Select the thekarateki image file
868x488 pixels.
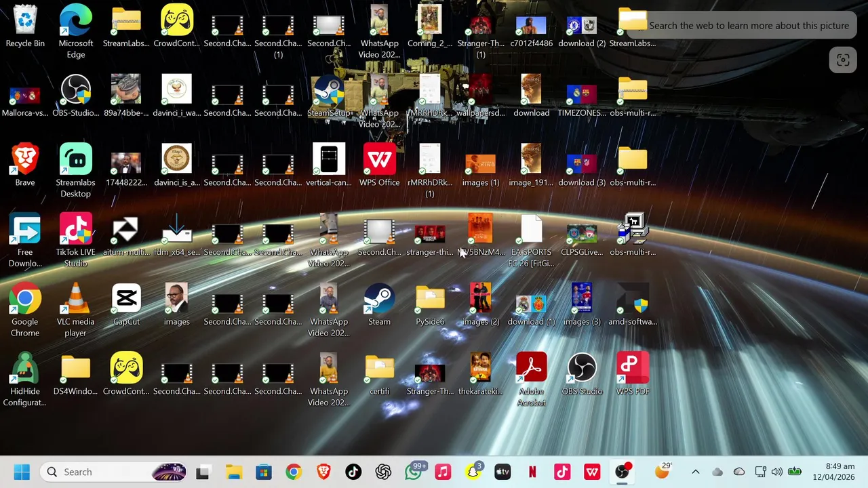coord(480,374)
